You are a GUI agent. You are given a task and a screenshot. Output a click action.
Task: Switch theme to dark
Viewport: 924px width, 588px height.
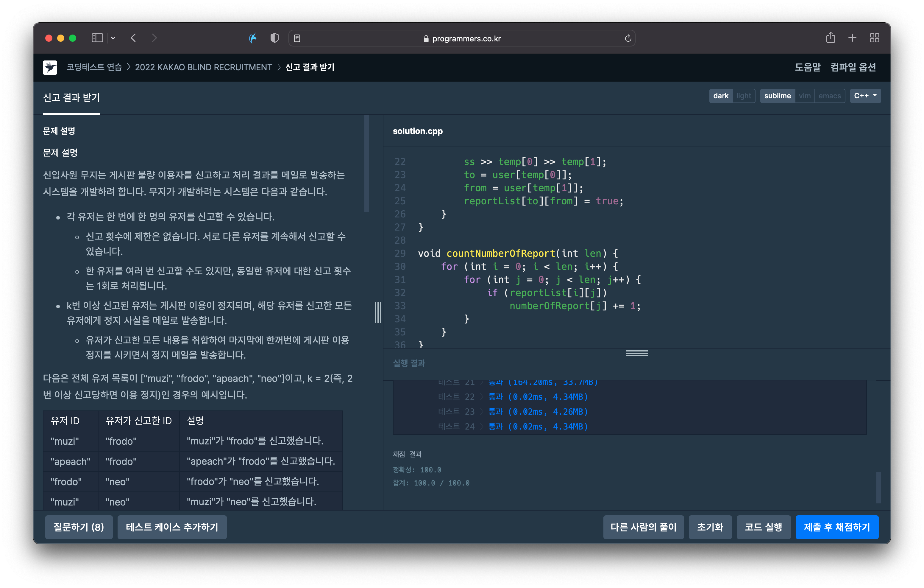pyautogui.click(x=721, y=96)
